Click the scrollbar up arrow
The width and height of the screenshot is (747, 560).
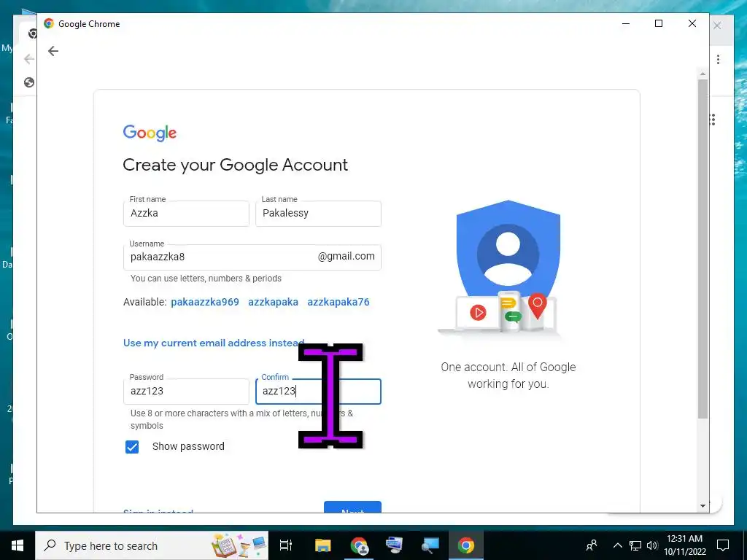(703, 74)
